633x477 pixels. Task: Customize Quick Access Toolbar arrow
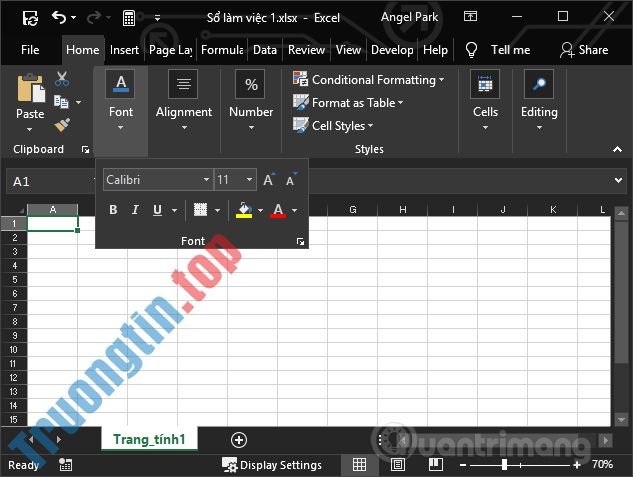157,18
